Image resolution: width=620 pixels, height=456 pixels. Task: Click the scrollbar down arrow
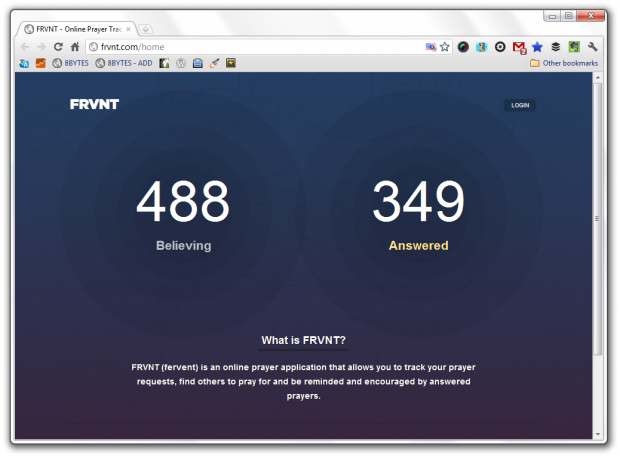[x=598, y=434]
